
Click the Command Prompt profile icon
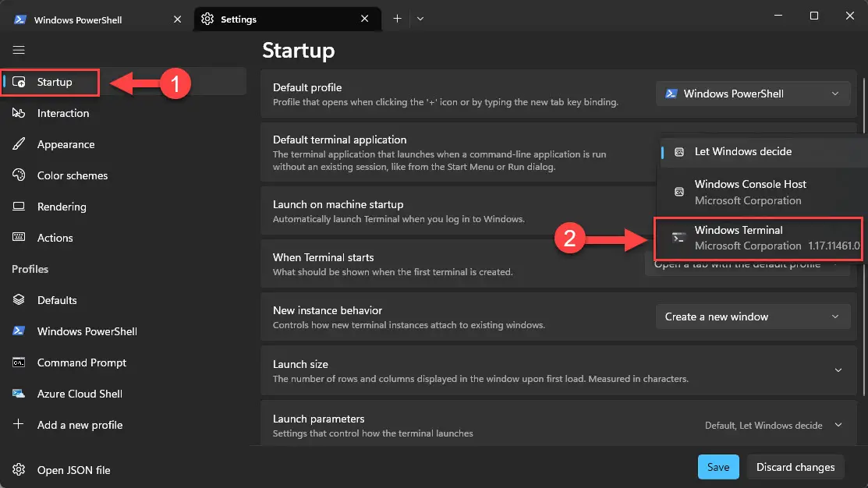point(19,362)
